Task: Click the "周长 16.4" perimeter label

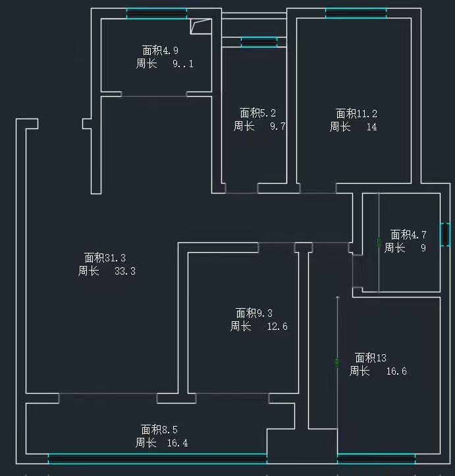Action: point(161,443)
